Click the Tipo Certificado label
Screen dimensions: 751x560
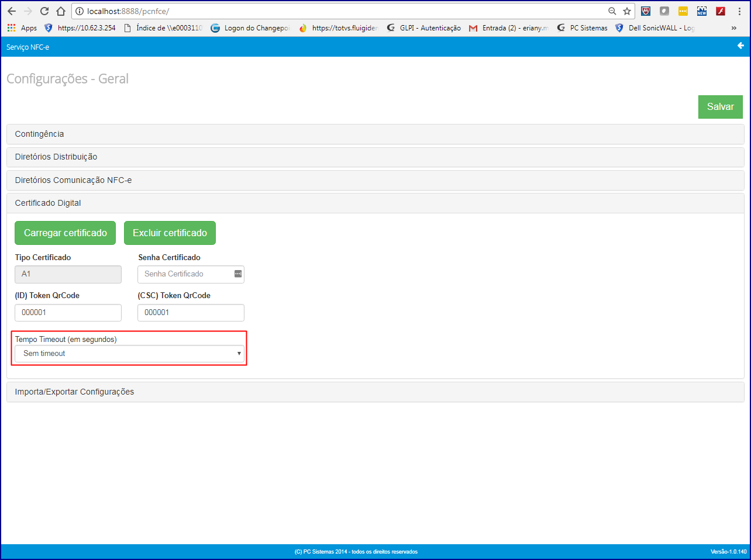pos(43,258)
